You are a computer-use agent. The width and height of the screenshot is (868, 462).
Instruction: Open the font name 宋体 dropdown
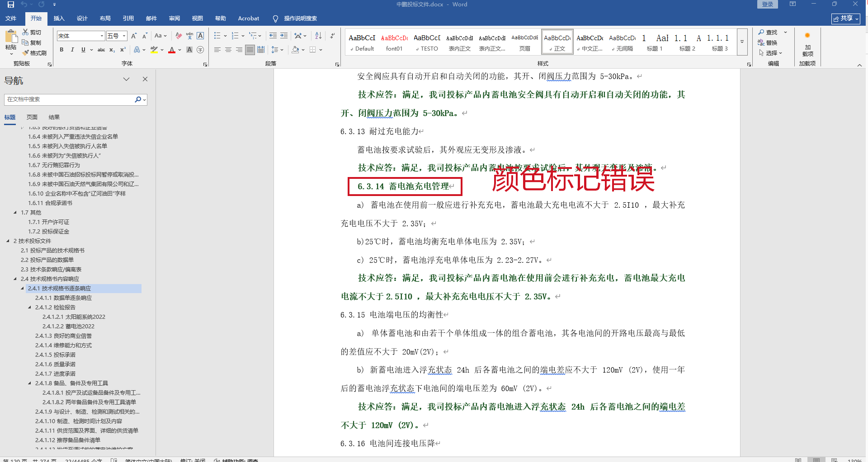[x=102, y=36]
